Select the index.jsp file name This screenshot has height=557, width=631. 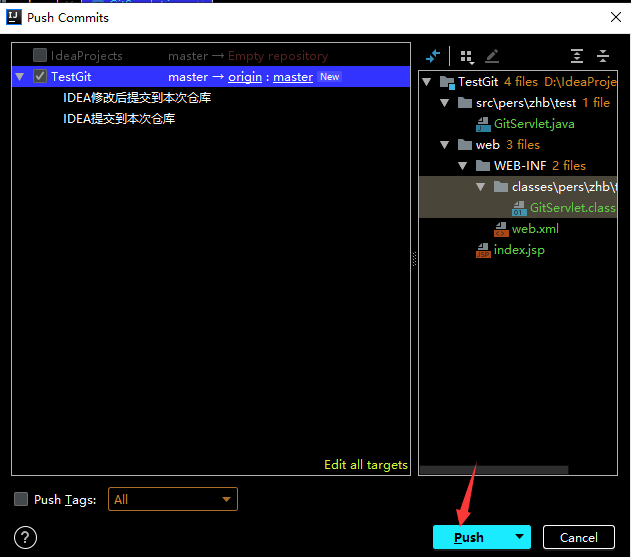519,250
